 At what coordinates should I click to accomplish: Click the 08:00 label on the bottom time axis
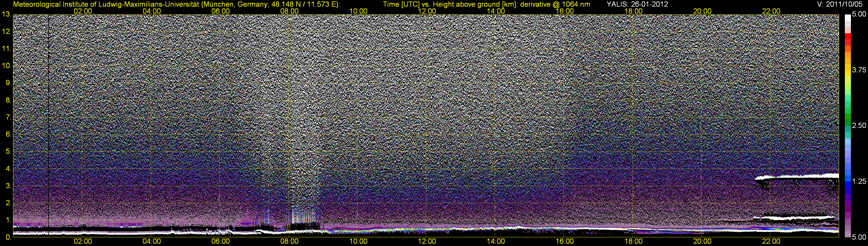289,242
